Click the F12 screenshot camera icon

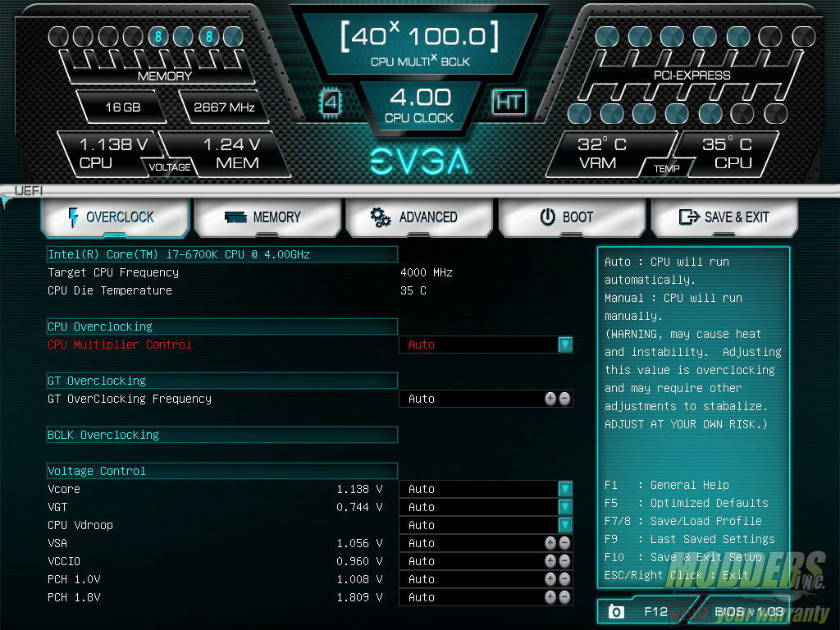click(x=616, y=611)
